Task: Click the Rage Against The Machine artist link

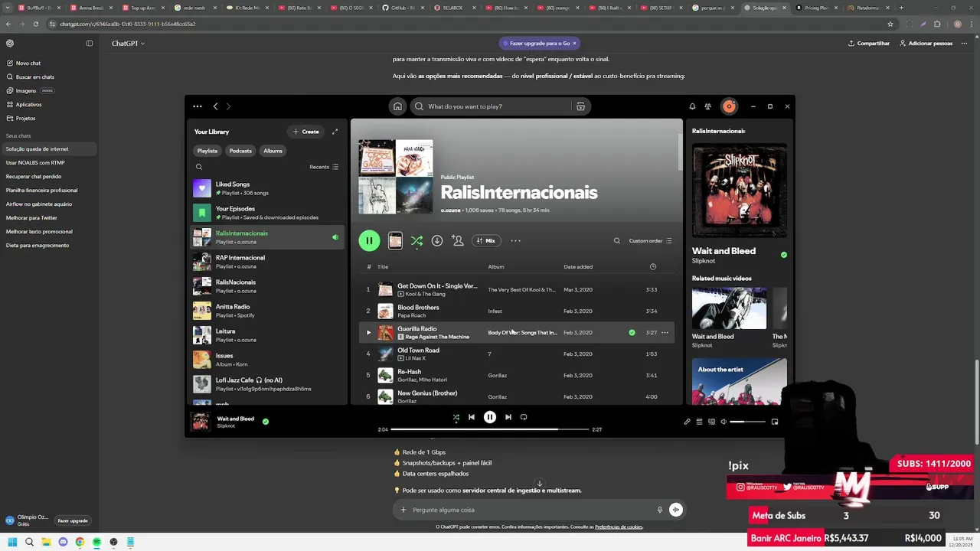Action: pos(437,337)
